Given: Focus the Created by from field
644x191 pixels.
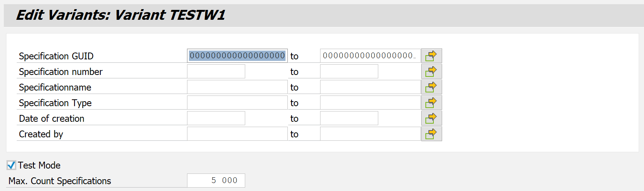Looking at the screenshot, I should (x=237, y=134).
